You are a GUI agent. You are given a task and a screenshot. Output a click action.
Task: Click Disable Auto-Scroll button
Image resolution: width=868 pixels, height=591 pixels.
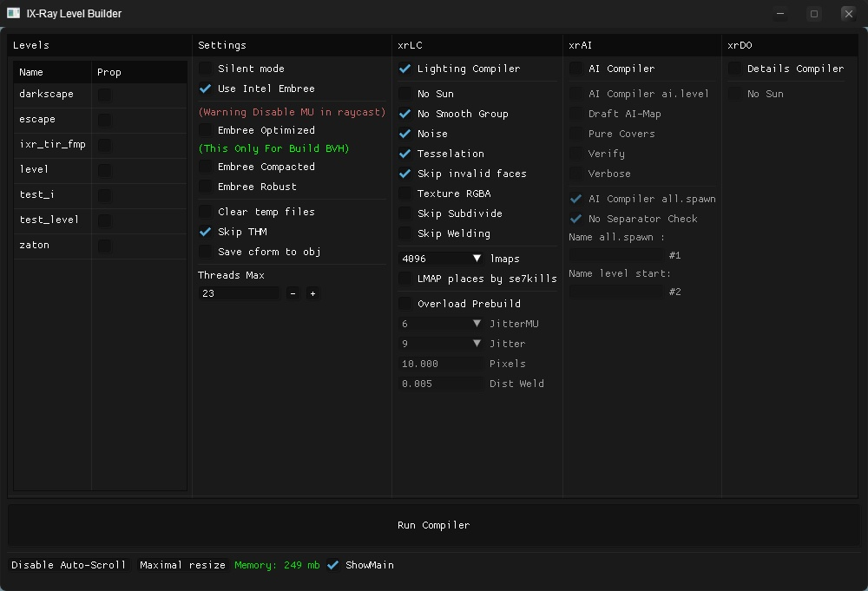click(x=69, y=565)
